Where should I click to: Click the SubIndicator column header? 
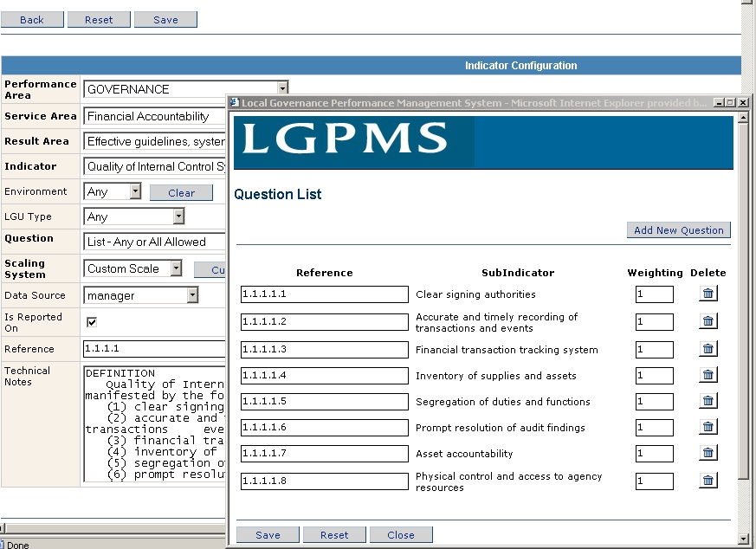[518, 273]
